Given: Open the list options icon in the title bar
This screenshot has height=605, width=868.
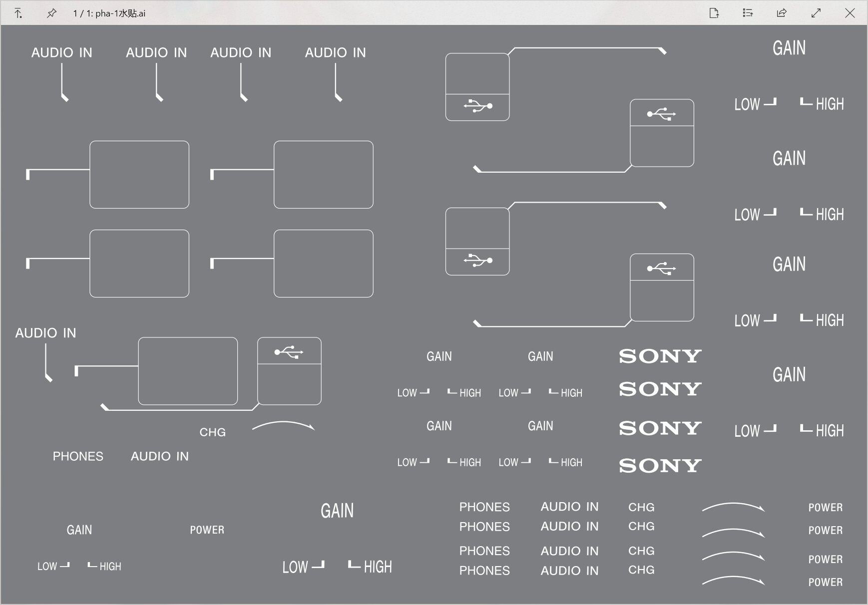Looking at the screenshot, I should pos(748,13).
